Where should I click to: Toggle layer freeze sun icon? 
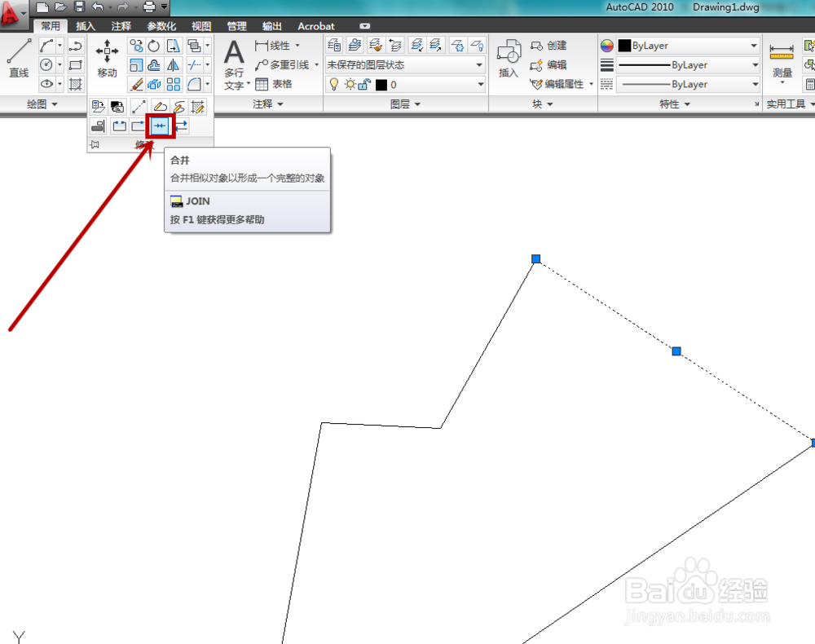pos(350,84)
